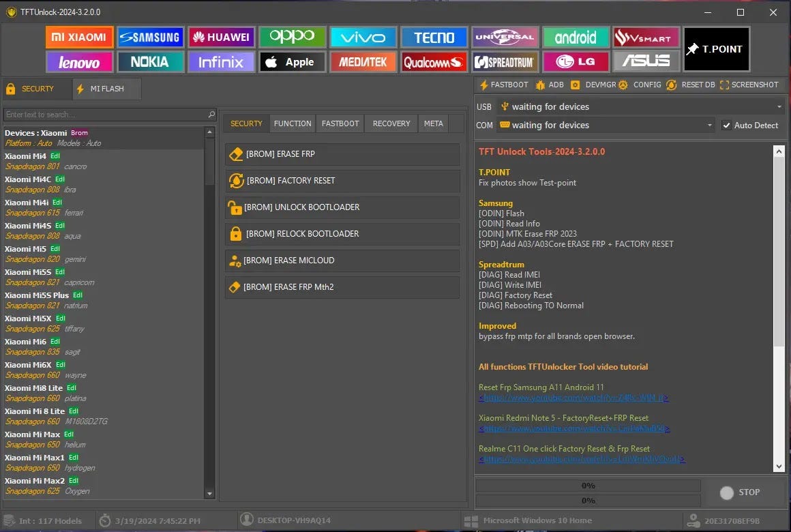The height and width of the screenshot is (532, 791).
Task: Click the upper 0% progress bar
Action: 588,486
